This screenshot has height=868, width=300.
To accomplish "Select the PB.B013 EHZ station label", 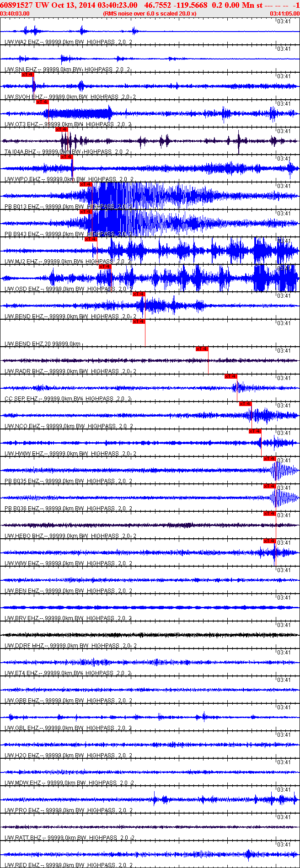I will point(69,207).
